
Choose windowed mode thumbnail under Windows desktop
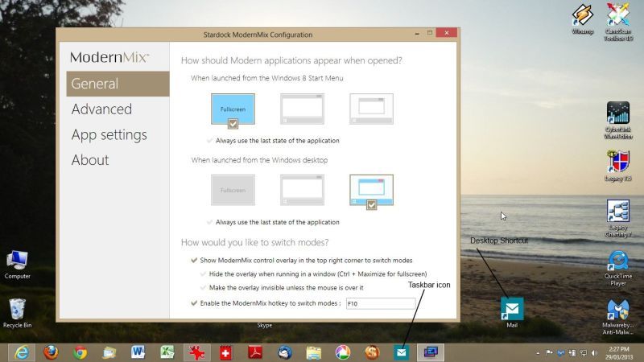(371, 191)
